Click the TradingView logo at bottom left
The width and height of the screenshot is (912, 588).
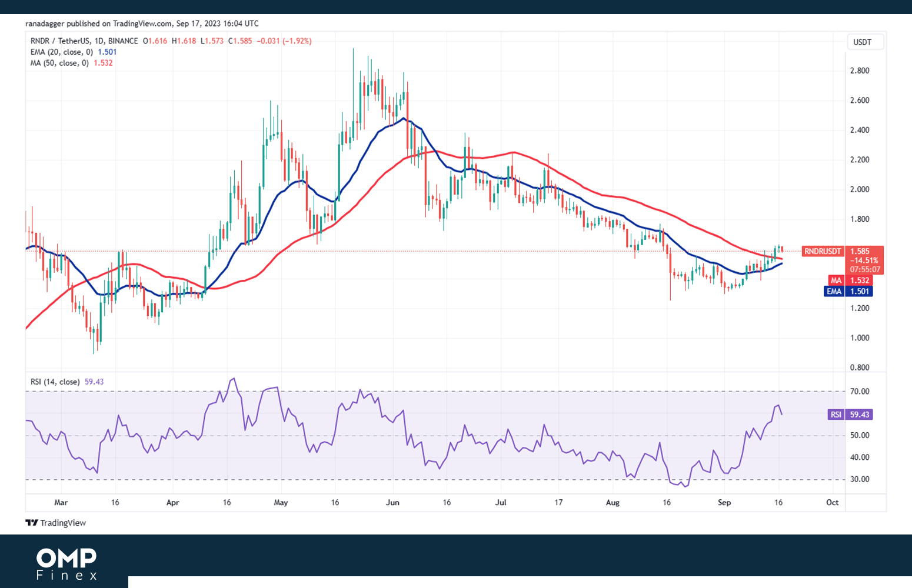(56, 523)
